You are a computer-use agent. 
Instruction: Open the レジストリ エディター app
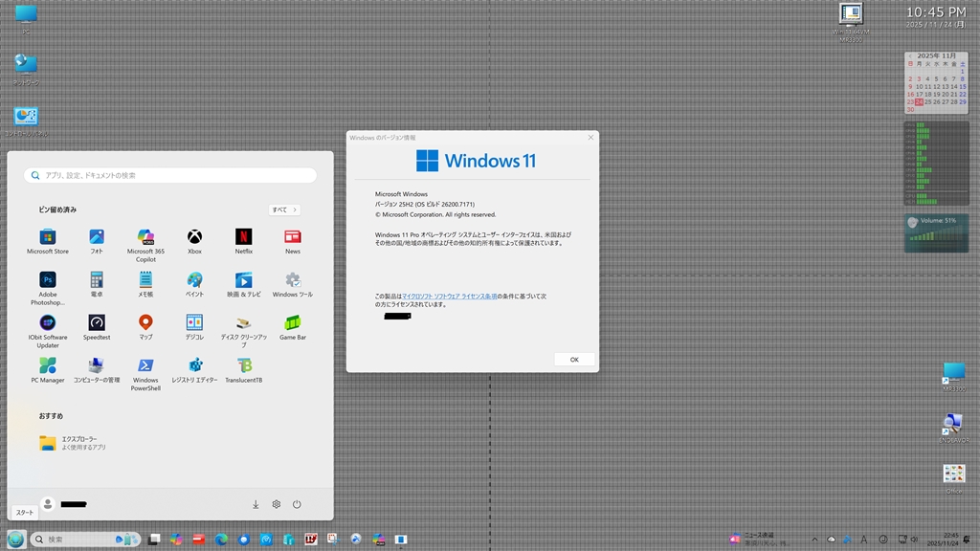coord(194,366)
